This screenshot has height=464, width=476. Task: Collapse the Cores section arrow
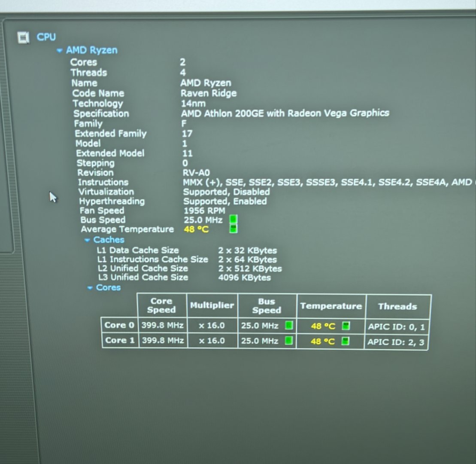90,288
